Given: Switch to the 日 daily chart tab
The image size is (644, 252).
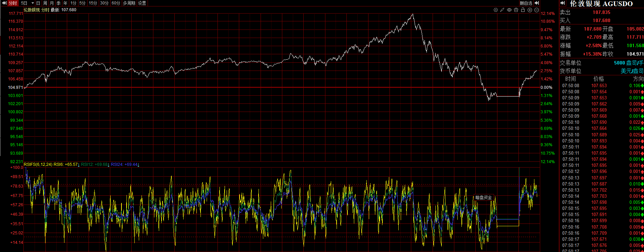Looking at the screenshot, I should coord(38,3).
